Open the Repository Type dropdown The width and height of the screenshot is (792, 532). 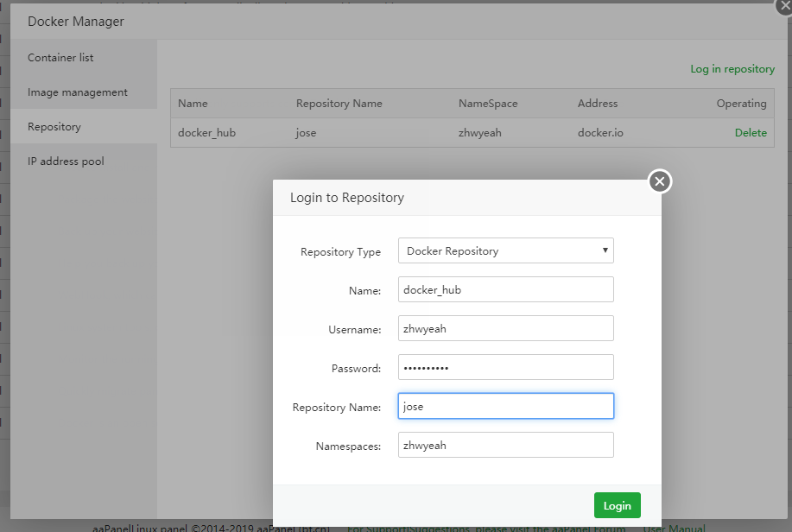[x=604, y=250]
